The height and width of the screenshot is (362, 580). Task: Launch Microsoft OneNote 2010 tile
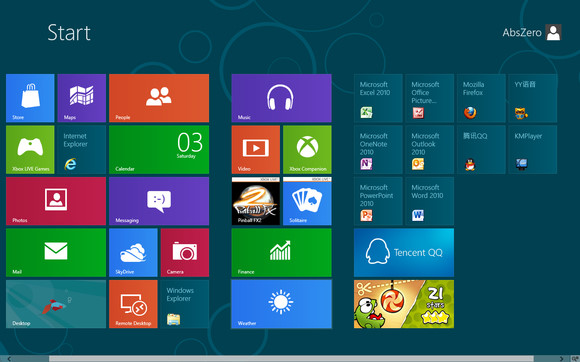(x=378, y=149)
